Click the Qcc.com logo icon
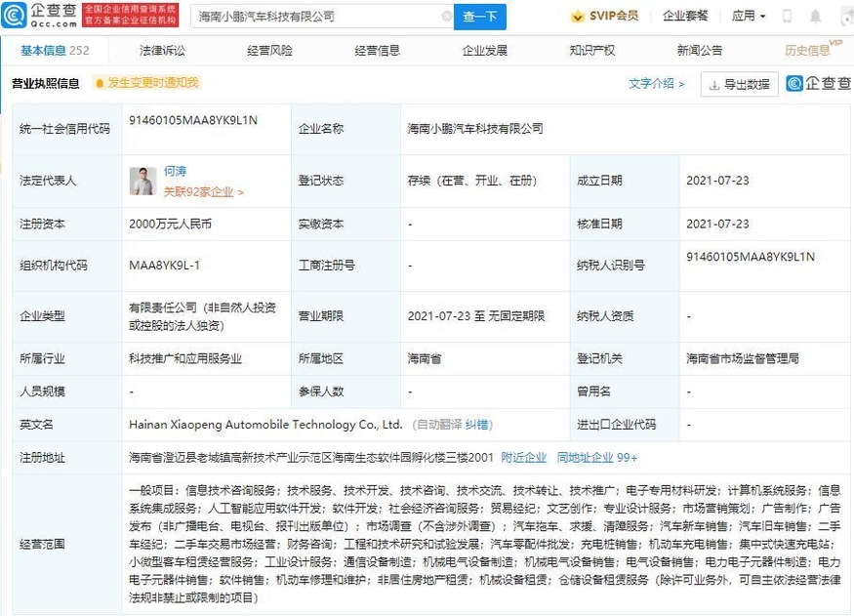854x616 pixels. 14,16
